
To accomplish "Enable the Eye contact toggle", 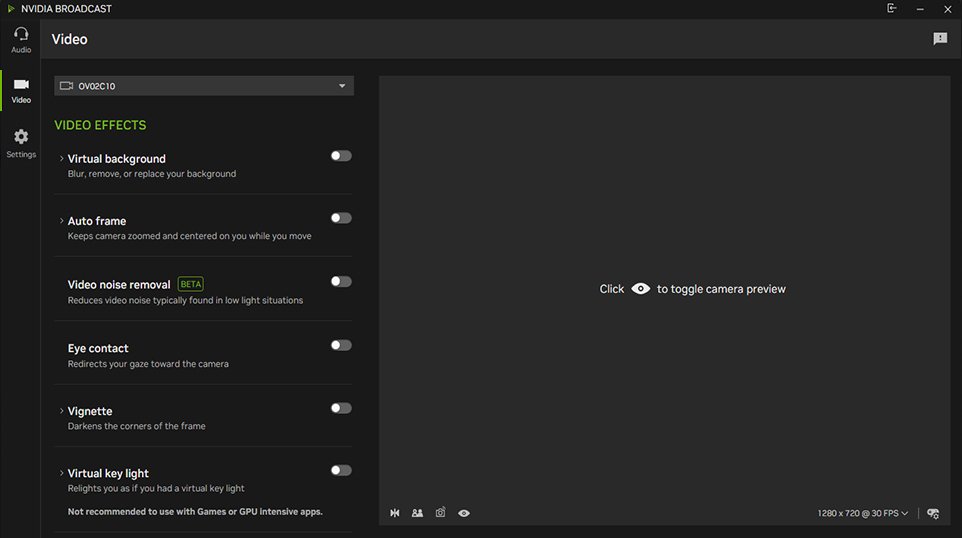I will 341,345.
